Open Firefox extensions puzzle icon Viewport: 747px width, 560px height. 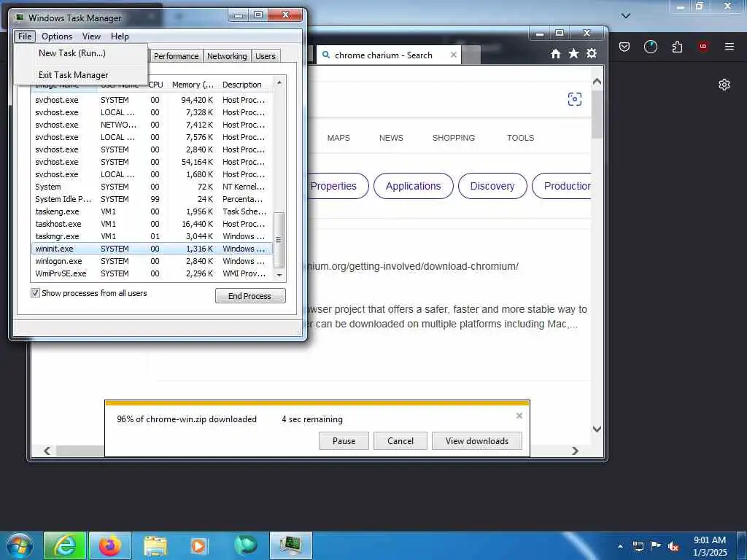677,47
